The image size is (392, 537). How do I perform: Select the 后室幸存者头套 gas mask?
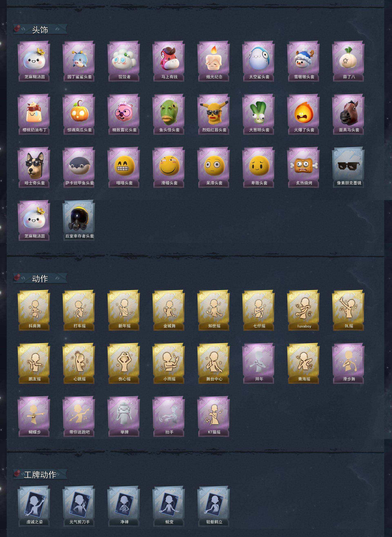click(x=79, y=221)
